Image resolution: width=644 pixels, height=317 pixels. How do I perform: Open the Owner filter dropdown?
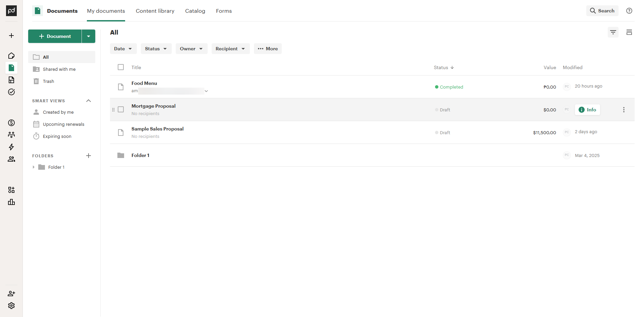pyautogui.click(x=192, y=49)
